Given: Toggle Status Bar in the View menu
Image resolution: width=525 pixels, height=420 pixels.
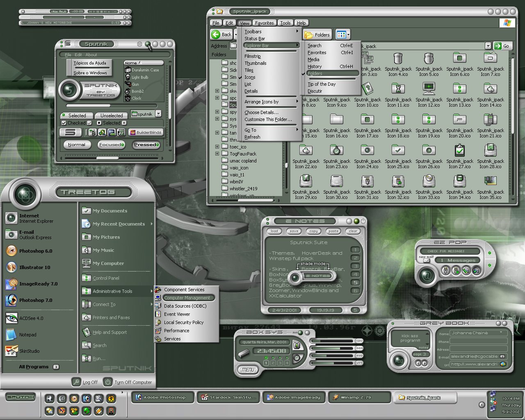Looking at the screenshot, I should click(x=255, y=39).
